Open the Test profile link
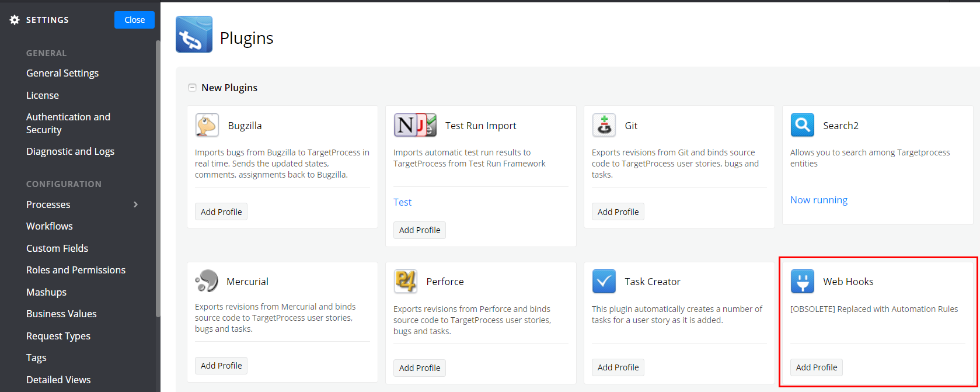Viewport: 980px width, 392px height. (402, 202)
